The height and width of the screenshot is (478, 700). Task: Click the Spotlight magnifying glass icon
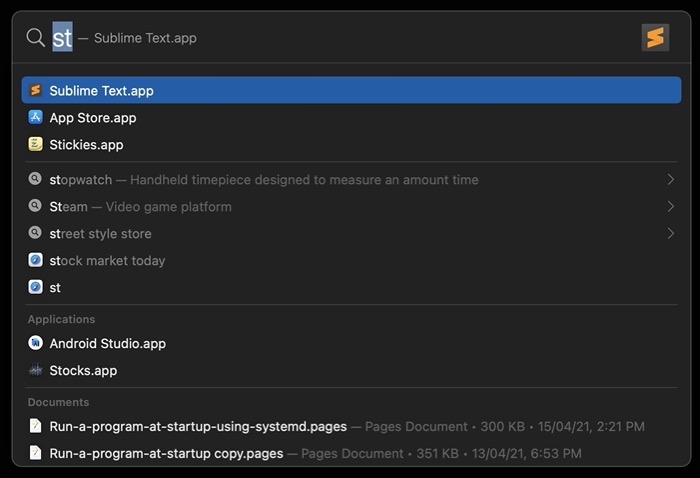point(35,38)
